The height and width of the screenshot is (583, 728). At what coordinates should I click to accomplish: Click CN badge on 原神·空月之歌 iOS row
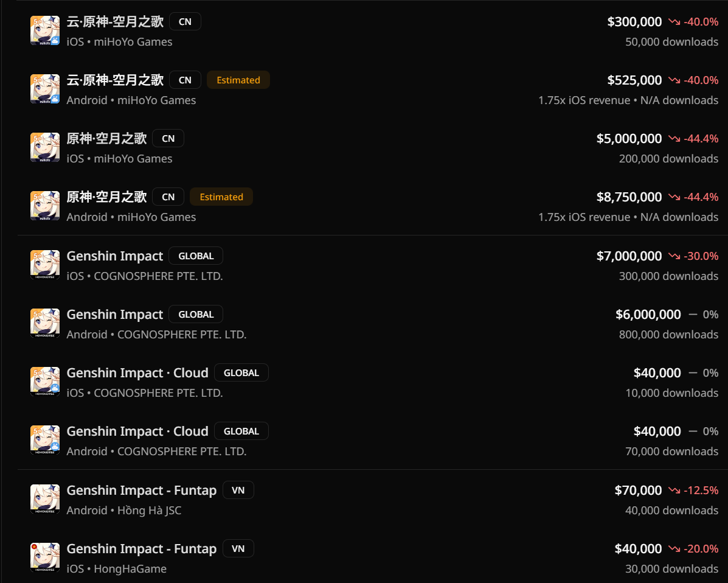pos(168,138)
